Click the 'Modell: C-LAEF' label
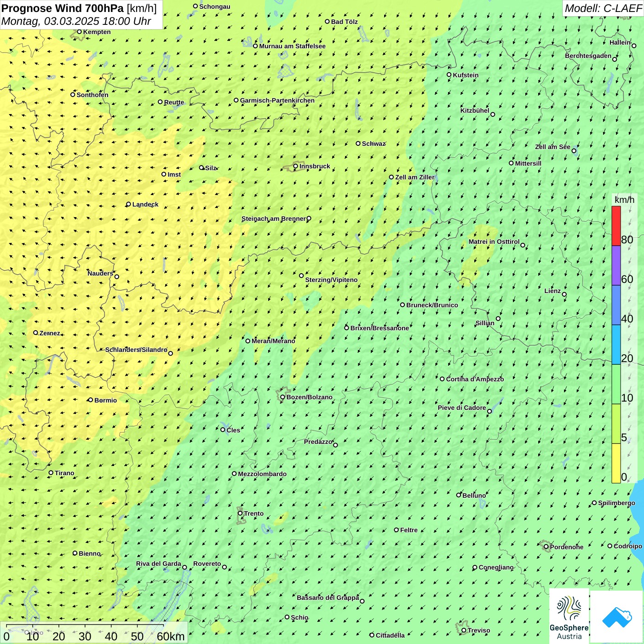 click(603, 8)
